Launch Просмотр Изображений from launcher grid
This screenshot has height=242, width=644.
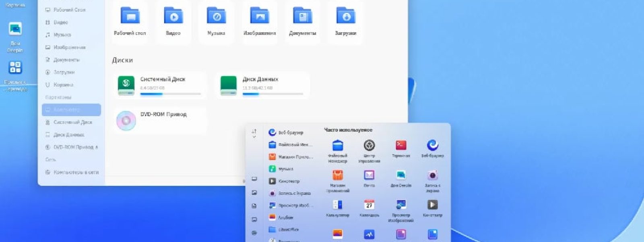[401, 211]
